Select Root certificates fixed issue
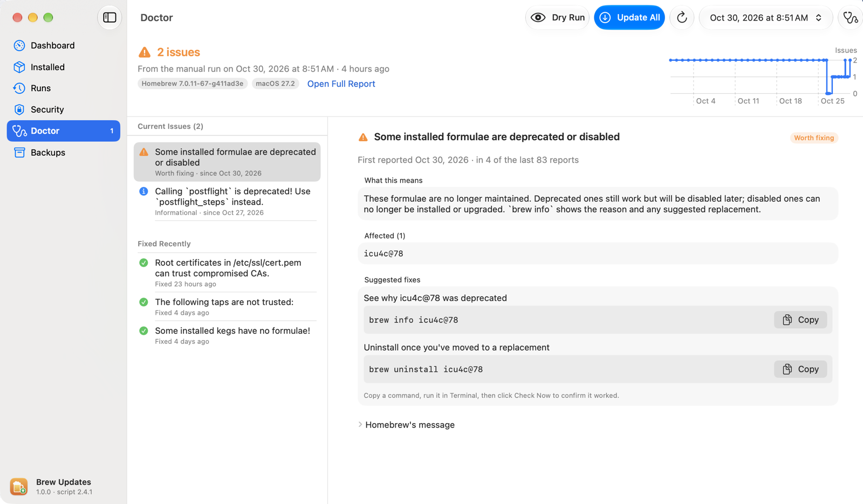863x504 pixels. (x=227, y=273)
